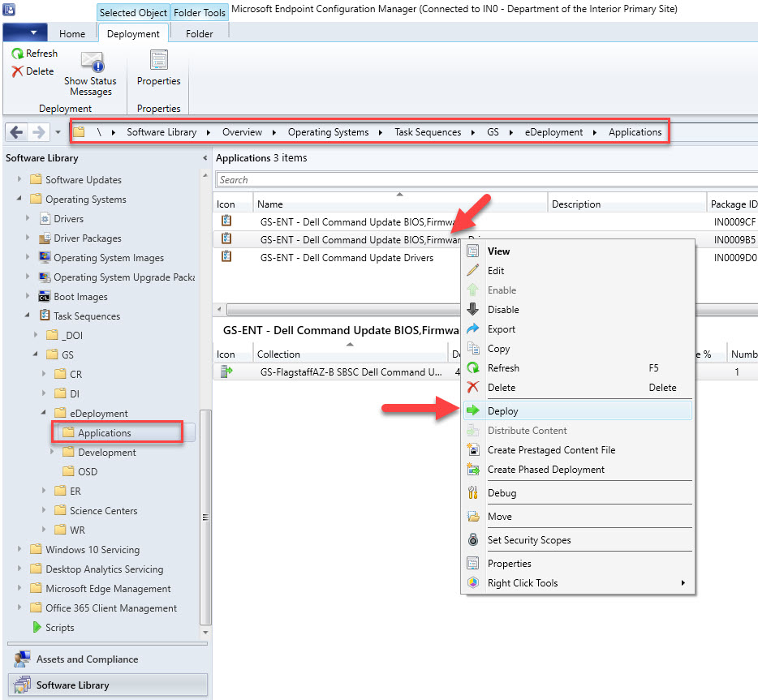758x700 pixels.
Task: Expand Right Click Tools submenu arrow
Action: (683, 582)
